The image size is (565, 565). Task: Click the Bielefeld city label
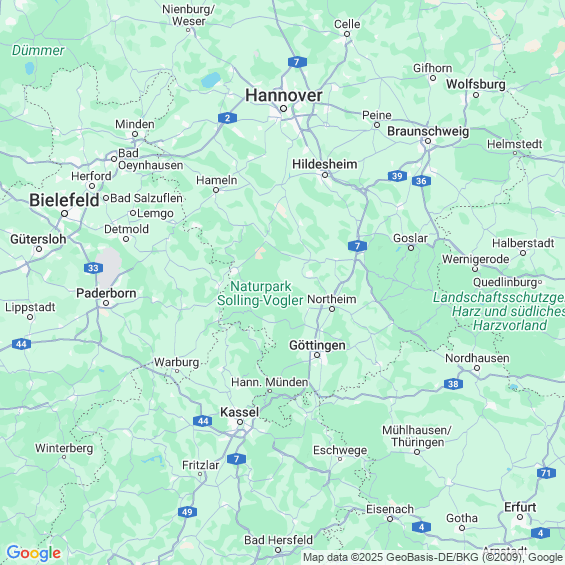[64, 200]
